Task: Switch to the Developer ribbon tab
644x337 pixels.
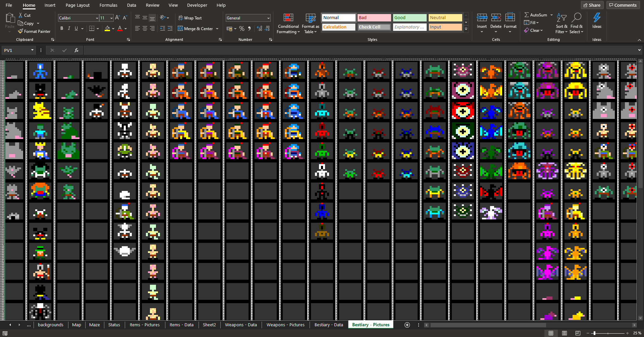Action: (197, 5)
